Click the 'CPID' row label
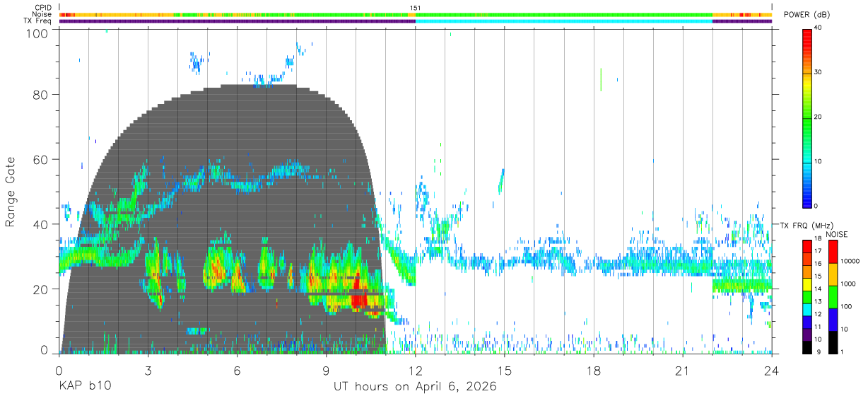The width and height of the screenshot is (868, 401). point(43,8)
